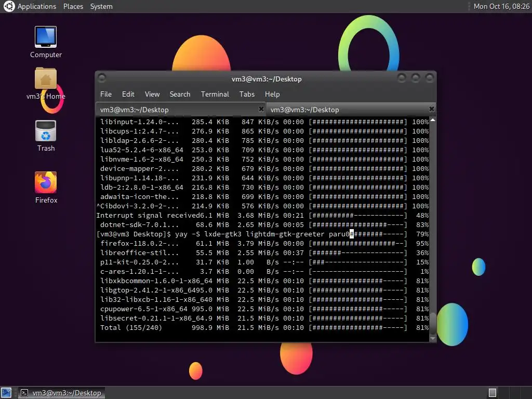
Task: Click the 'libinput-1.24.0-...' entry
Action: (x=139, y=122)
